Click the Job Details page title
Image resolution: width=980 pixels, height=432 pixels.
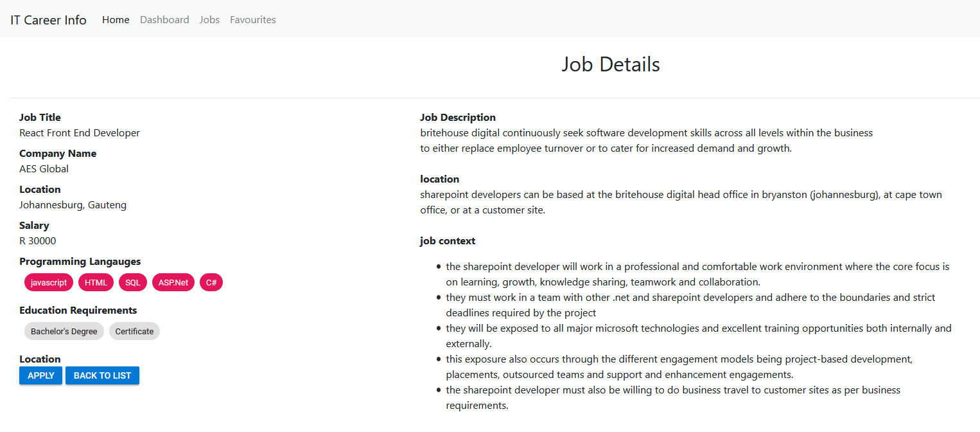tap(610, 64)
